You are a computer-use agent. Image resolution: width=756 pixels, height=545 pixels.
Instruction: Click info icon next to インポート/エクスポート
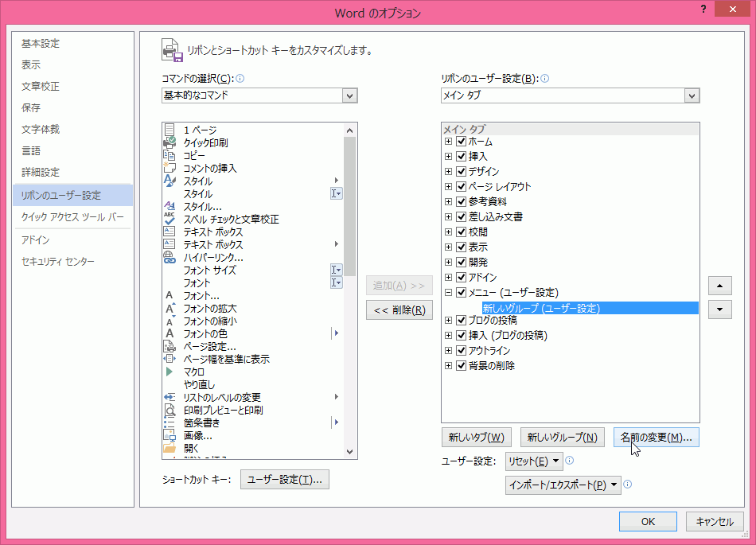pos(627,485)
